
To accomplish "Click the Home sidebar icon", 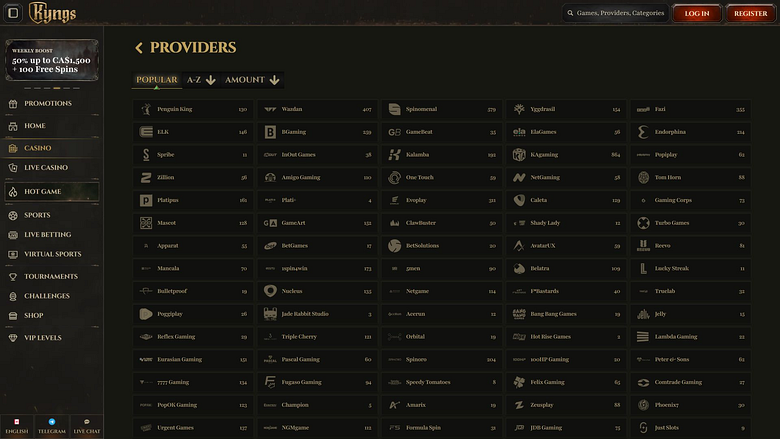I will pyautogui.click(x=13, y=126).
